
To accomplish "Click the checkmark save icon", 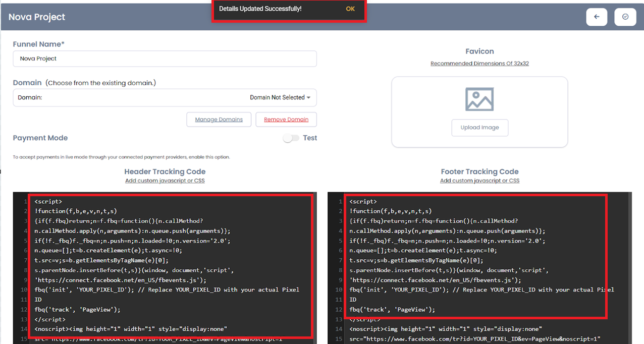I will point(625,17).
